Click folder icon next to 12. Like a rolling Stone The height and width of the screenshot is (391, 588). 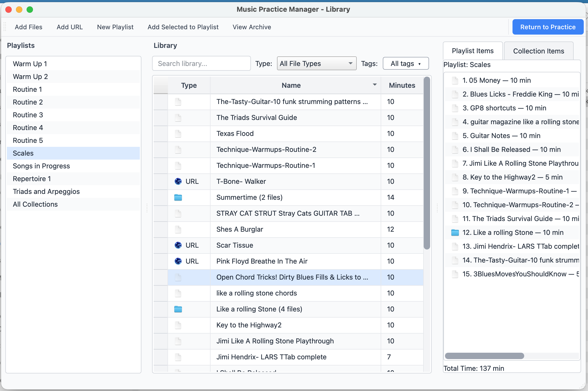click(455, 232)
